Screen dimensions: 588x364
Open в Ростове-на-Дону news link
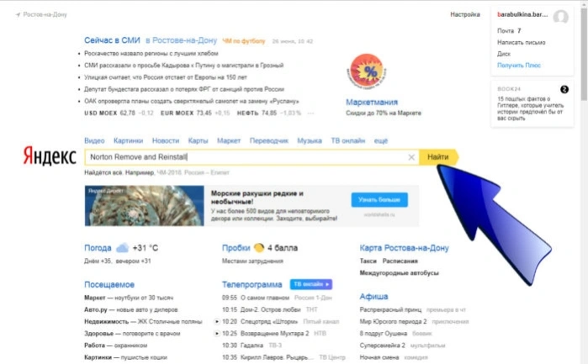click(x=182, y=40)
